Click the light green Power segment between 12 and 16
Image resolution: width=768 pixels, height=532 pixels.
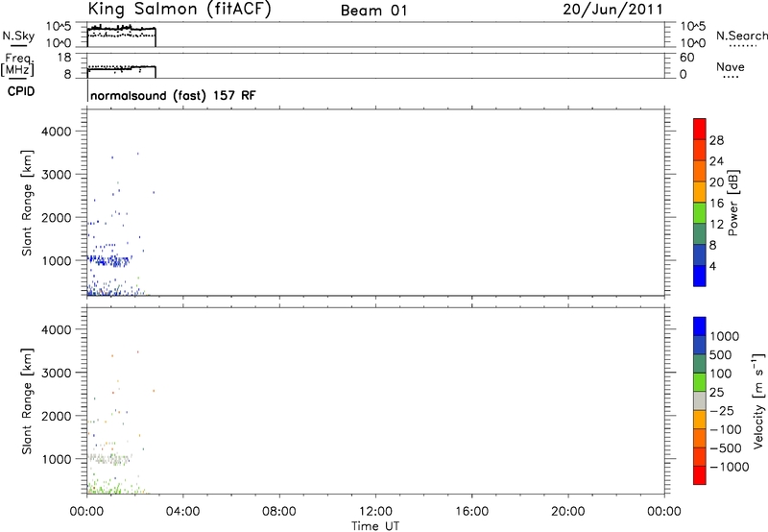(x=700, y=213)
